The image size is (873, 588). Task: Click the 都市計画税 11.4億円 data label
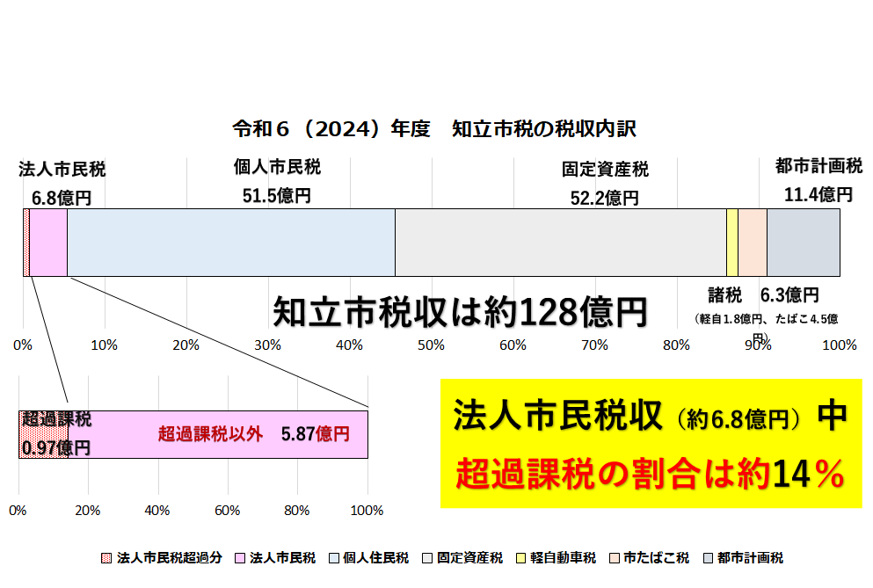click(818, 180)
